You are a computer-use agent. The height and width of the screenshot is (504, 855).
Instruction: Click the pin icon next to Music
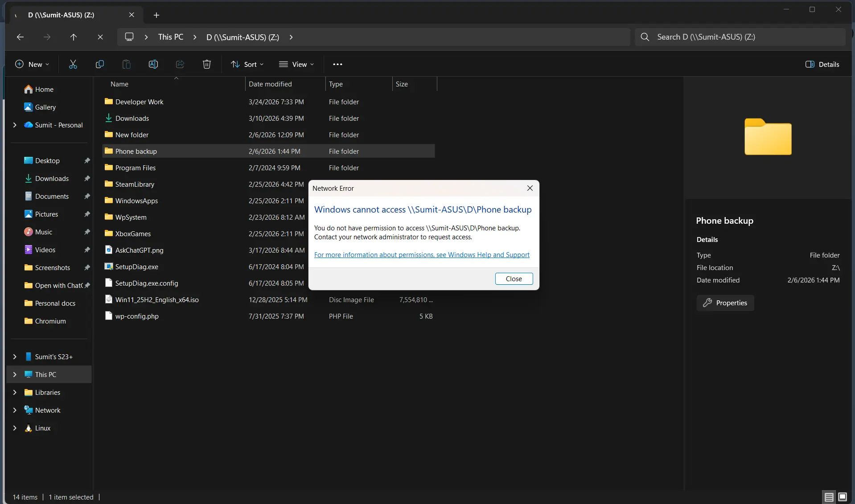(87, 232)
